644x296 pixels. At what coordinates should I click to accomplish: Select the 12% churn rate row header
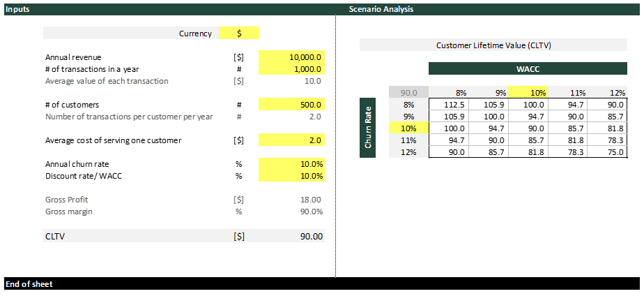point(408,152)
